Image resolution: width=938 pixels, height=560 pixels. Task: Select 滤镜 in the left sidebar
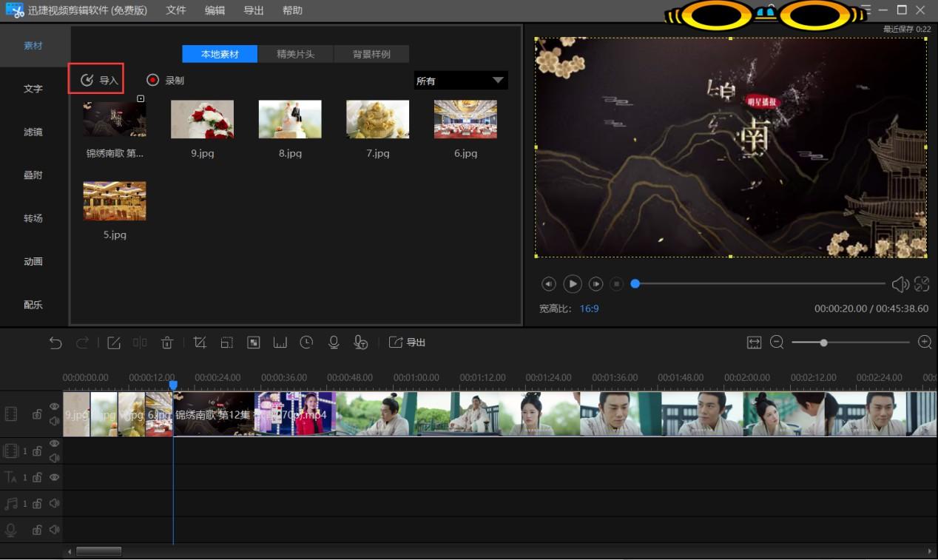[33, 132]
